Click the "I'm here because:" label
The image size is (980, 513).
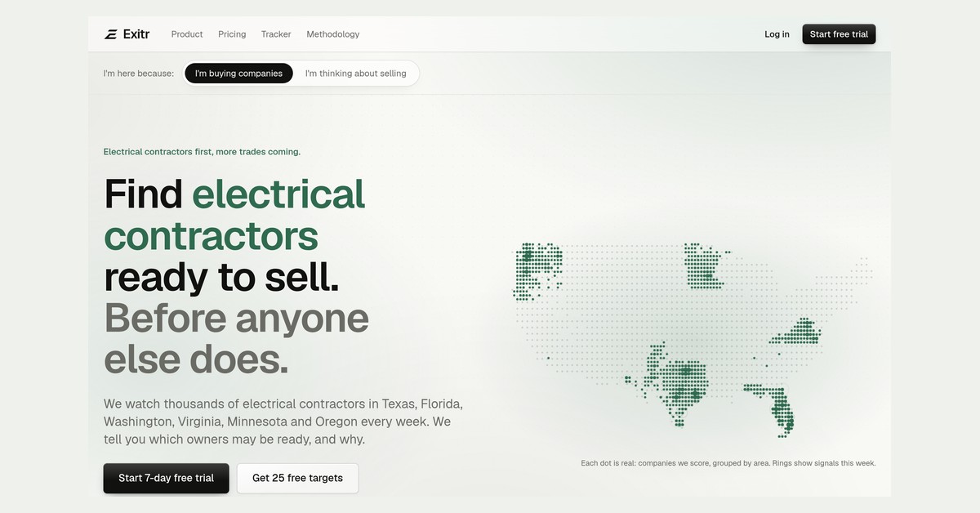[139, 74]
